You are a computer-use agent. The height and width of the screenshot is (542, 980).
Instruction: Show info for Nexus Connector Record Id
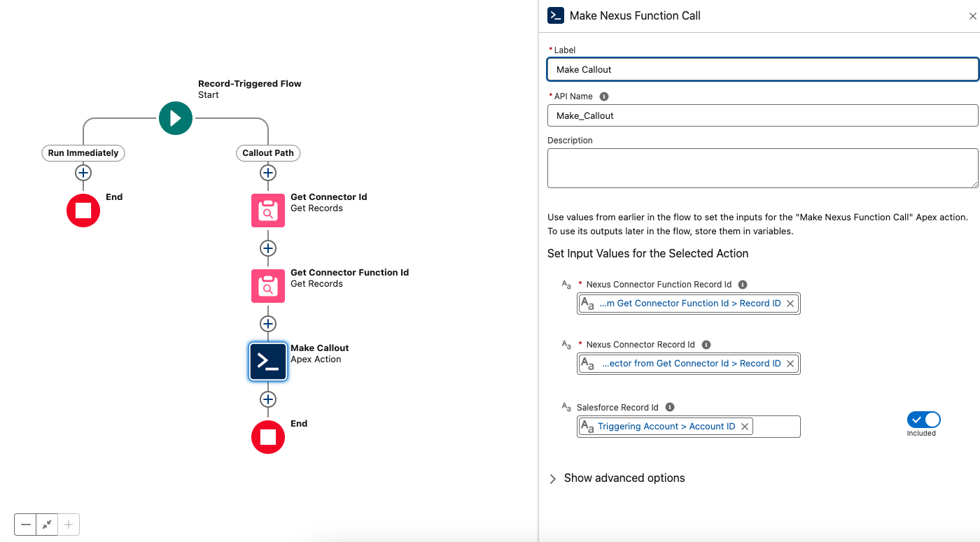[706, 345]
